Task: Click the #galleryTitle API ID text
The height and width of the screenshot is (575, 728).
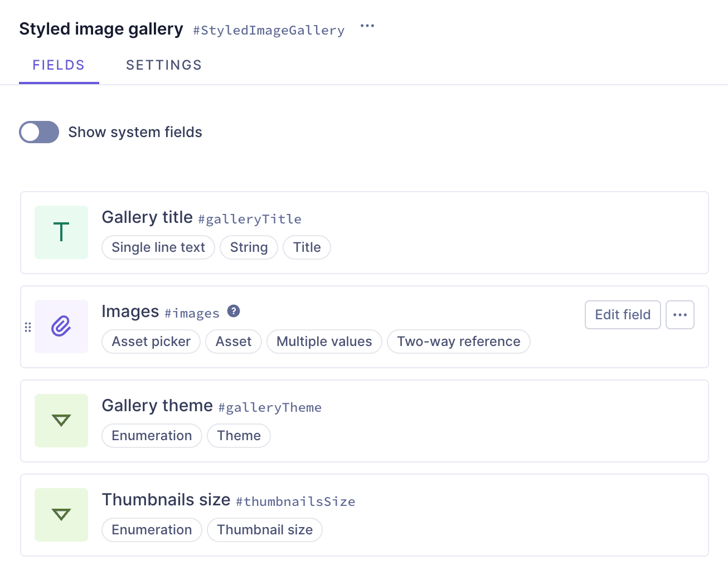Action: [x=250, y=219]
